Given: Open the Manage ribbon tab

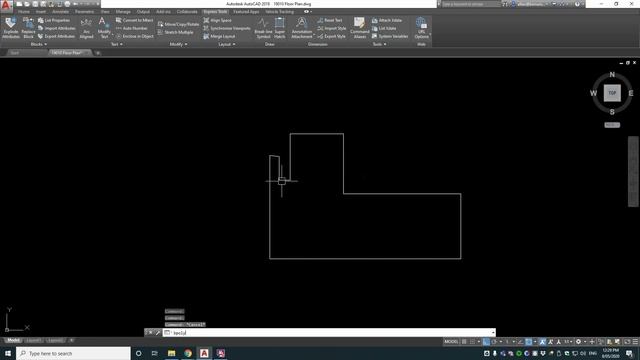Looking at the screenshot, I should tap(123, 12).
